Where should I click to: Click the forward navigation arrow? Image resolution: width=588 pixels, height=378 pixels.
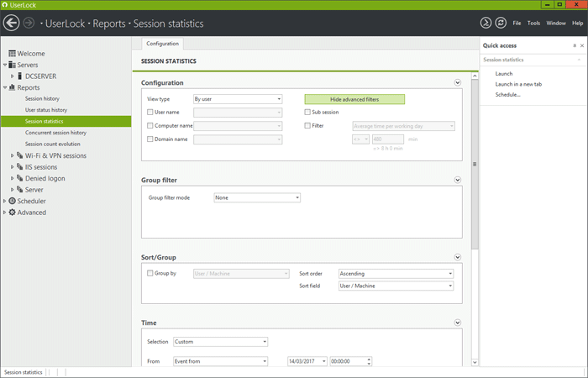coord(29,24)
